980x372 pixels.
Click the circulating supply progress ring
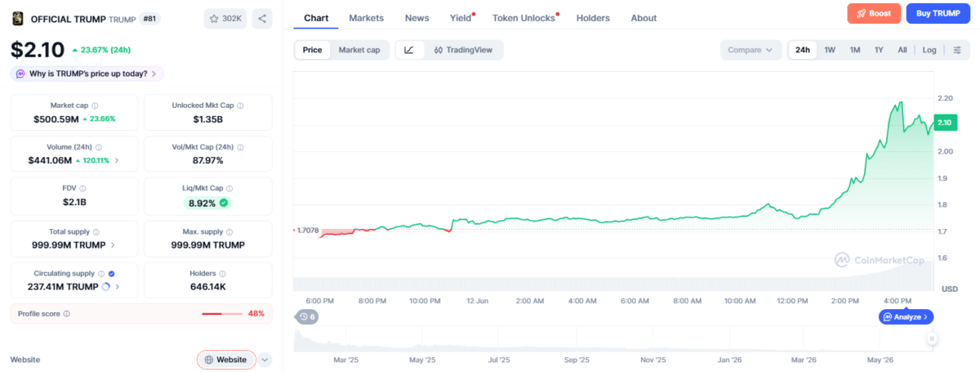pos(105,287)
